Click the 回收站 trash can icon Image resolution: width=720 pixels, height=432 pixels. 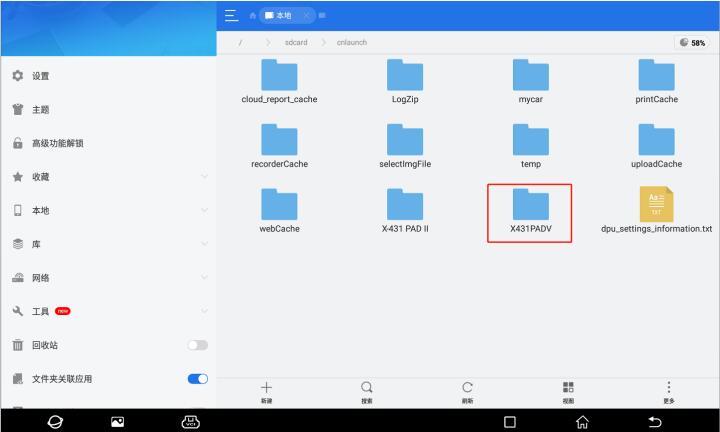tap(18, 345)
